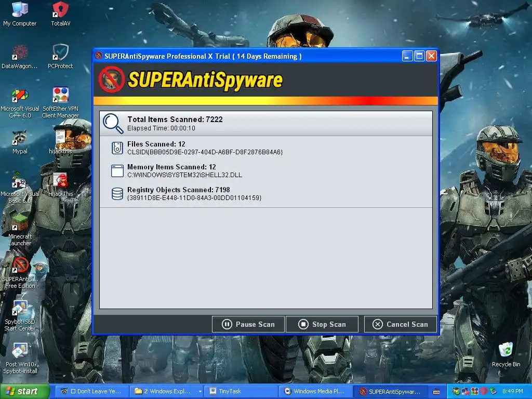The height and width of the screenshot is (399, 532).
Task: Open the TotalAV desktop shortcut
Action: pyautogui.click(x=60, y=14)
